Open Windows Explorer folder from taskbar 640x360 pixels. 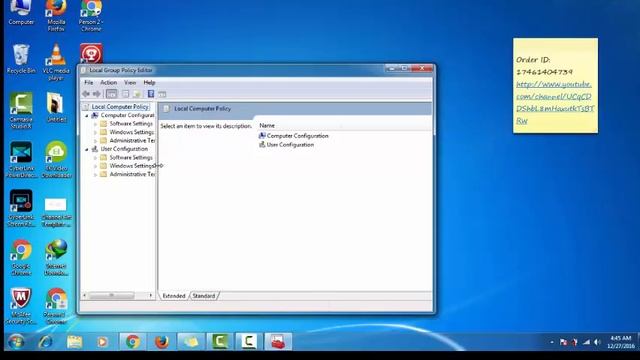pyautogui.click(x=74, y=341)
